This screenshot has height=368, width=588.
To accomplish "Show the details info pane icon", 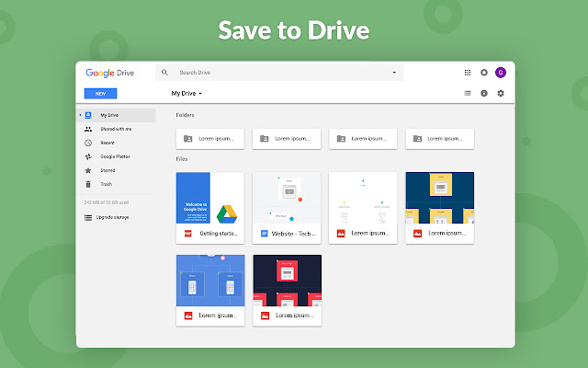I will point(484,93).
